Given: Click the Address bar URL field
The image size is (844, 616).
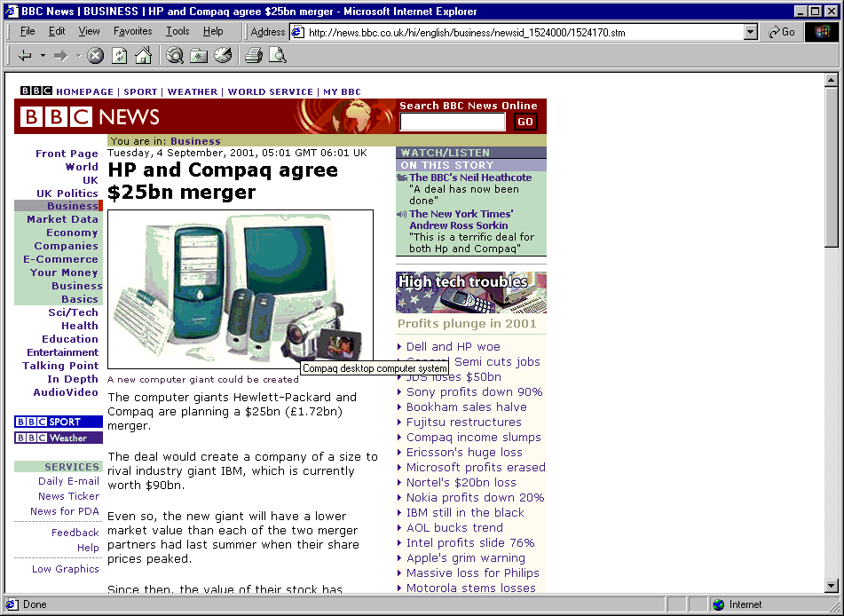Looking at the screenshot, I should coord(524,32).
